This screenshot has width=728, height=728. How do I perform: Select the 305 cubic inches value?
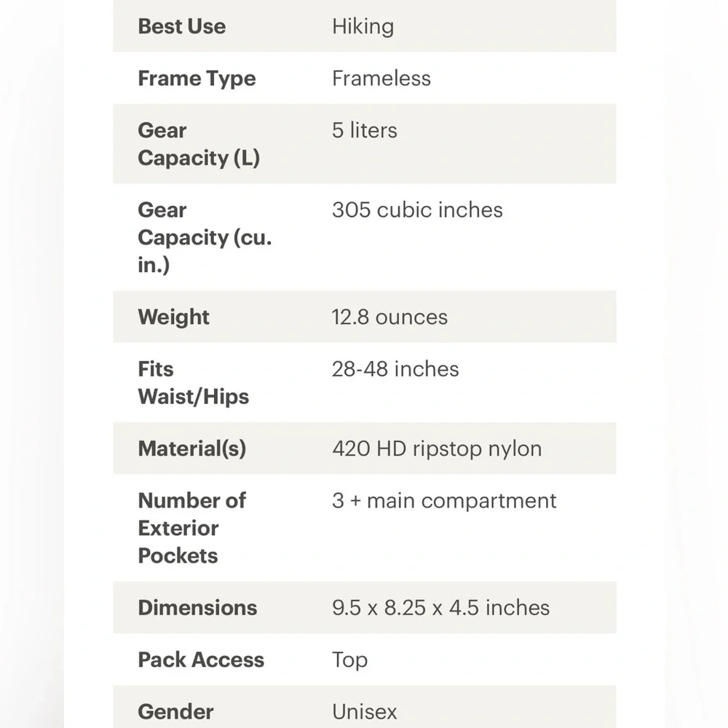(417, 210)
